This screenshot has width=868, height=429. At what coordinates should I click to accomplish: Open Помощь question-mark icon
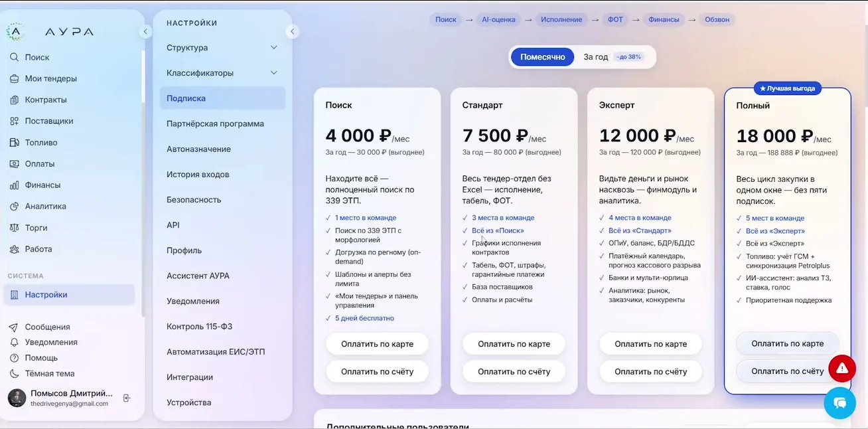[x=14, y=357]
